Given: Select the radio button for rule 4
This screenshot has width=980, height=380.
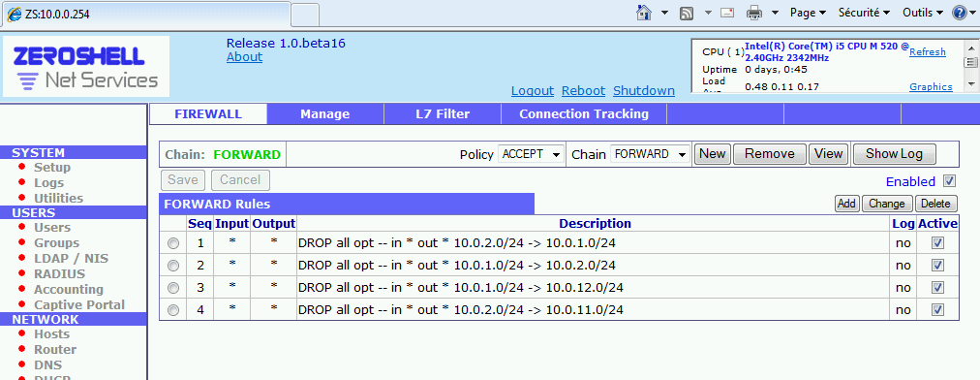Looking at the screenshot, I should click(x=173, y=310).
